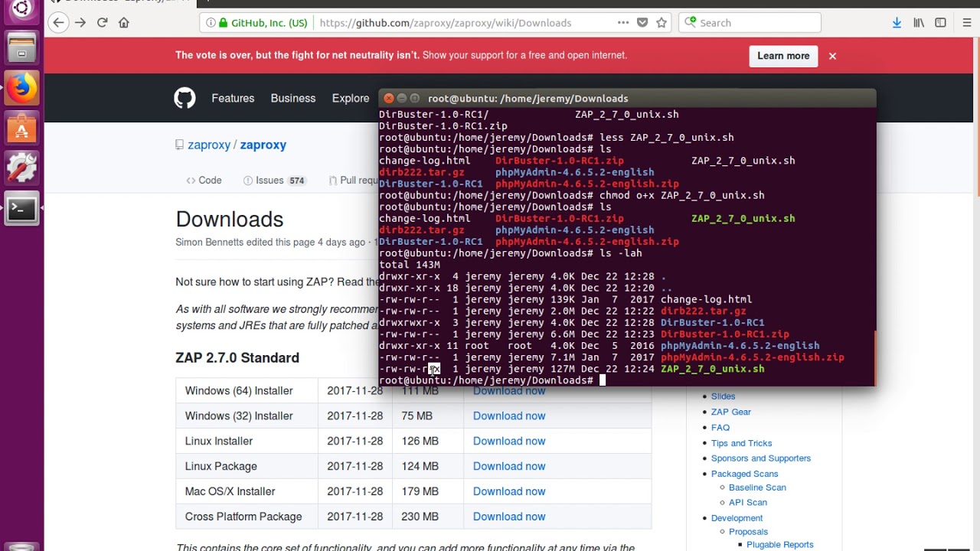The image size is (980, 551).
Task: Go back with the browser back arrow
Action: pos(58,23)
